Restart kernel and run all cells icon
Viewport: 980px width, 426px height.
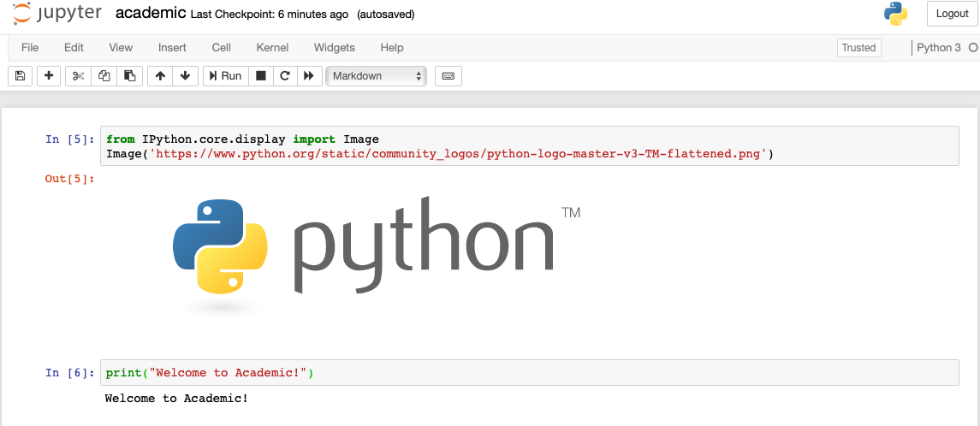coord(308,76)
